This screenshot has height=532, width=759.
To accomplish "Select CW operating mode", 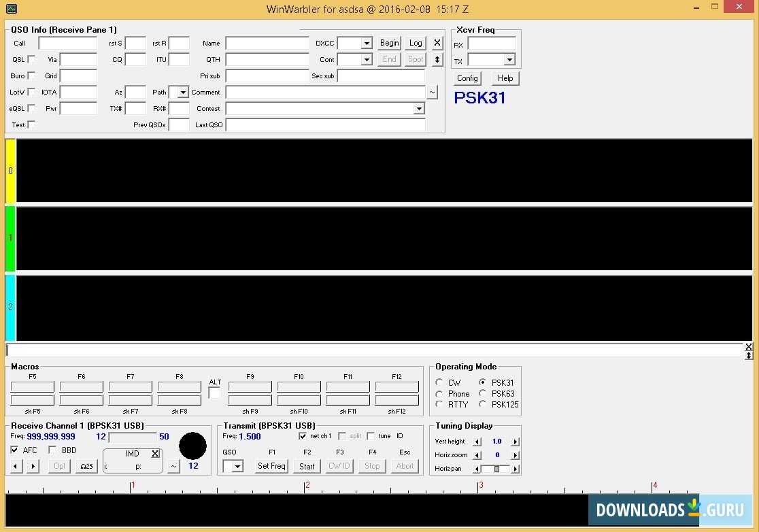I will point(439,382).
